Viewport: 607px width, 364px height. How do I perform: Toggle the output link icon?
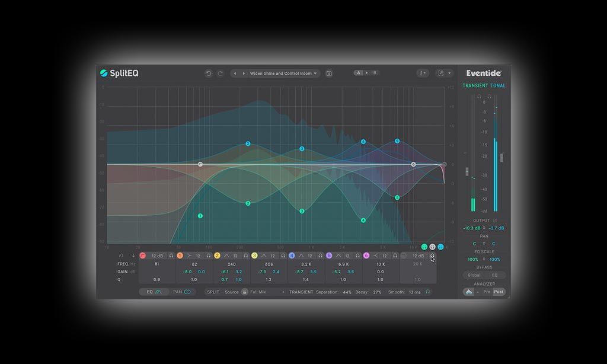[495, 221]
